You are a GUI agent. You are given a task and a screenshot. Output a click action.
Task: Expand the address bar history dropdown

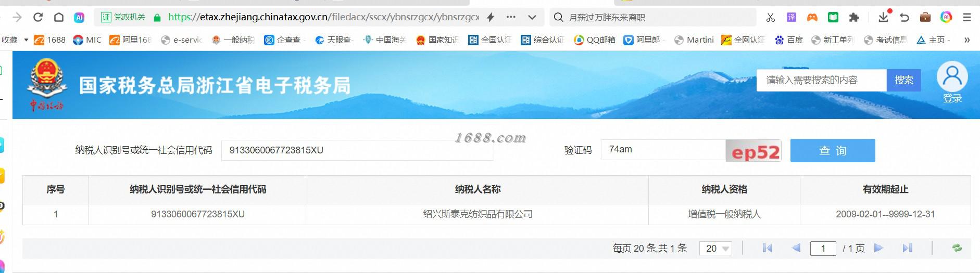532,17
